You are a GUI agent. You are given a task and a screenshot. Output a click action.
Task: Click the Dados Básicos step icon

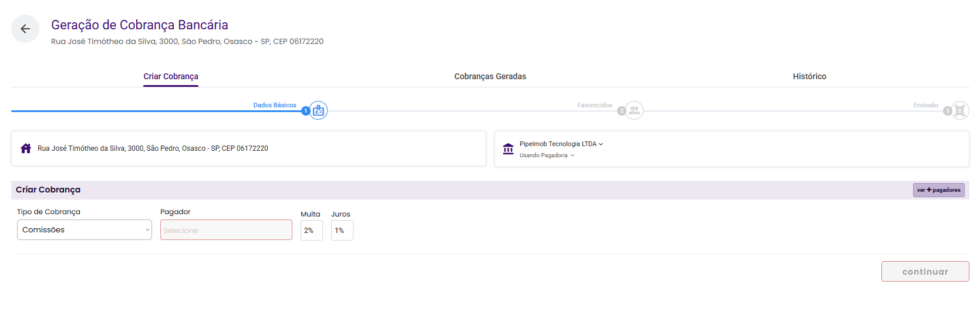point(318,110)
